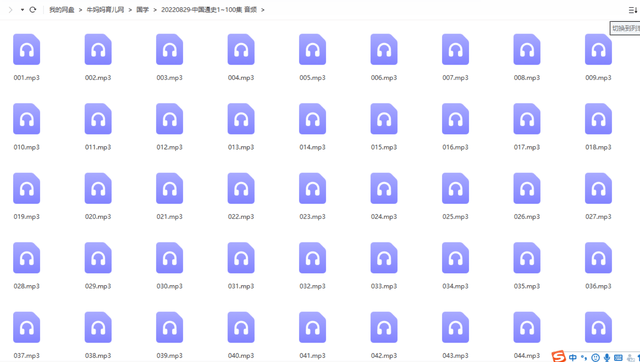
Task: Go to 国学 breadcrumb folder
Action: tap(142, 10)
